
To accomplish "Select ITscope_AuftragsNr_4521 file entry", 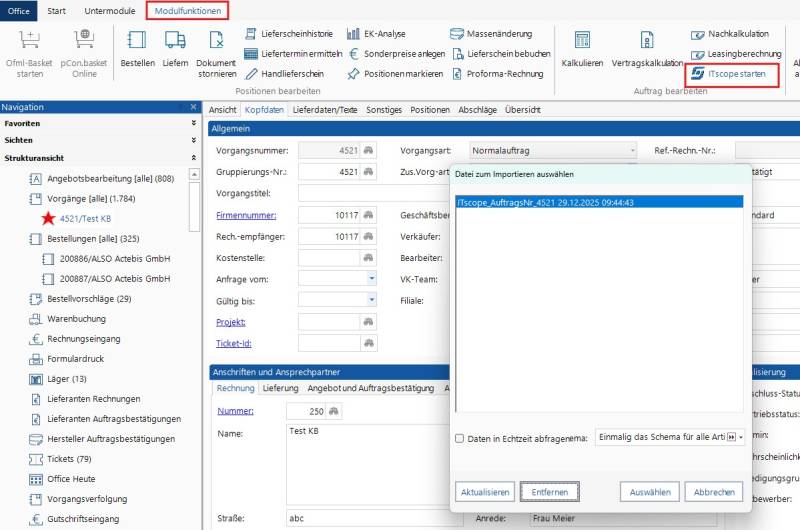I will (x=559, y=203).
